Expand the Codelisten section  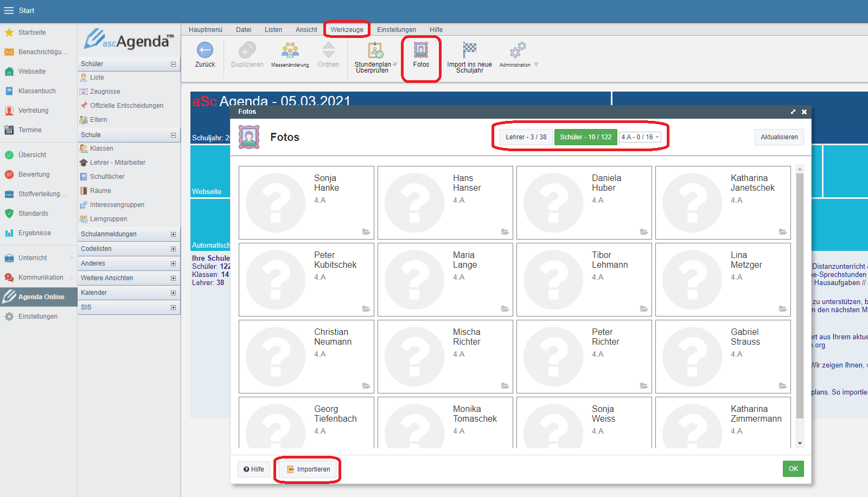coord(173,249)
